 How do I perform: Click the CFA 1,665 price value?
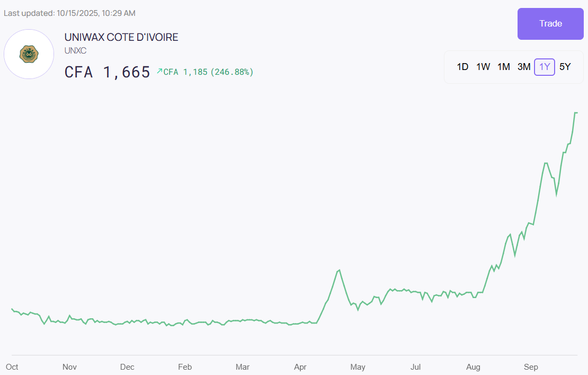(108, 72)
